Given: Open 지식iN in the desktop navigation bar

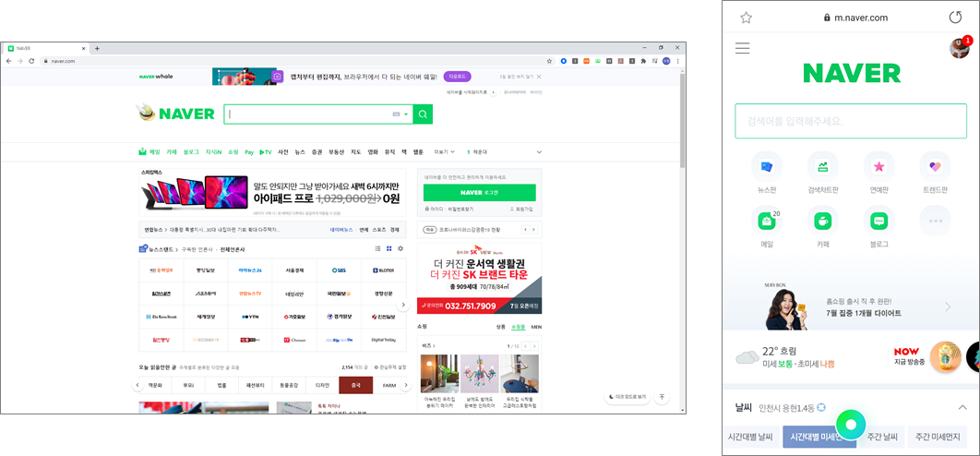Looking at the screenshot, I should point(214,152).
